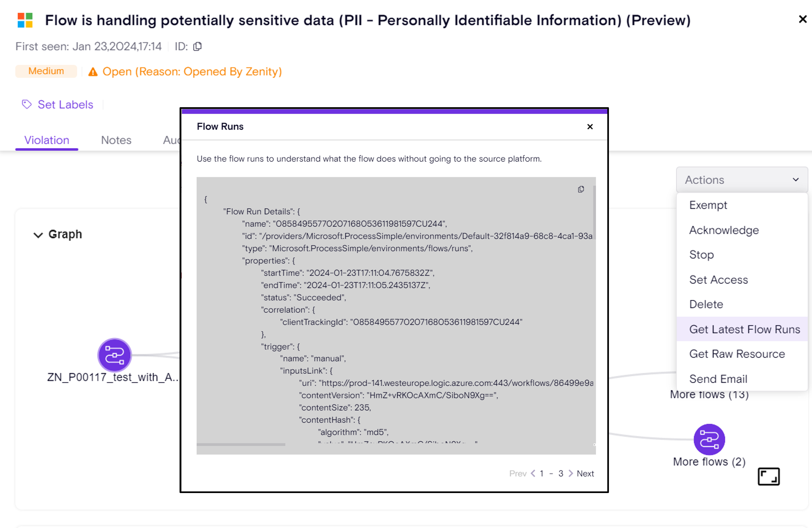Viewport: 812px width, 528px height.
Task: Select the Violation tab
Action: [47, 140]
